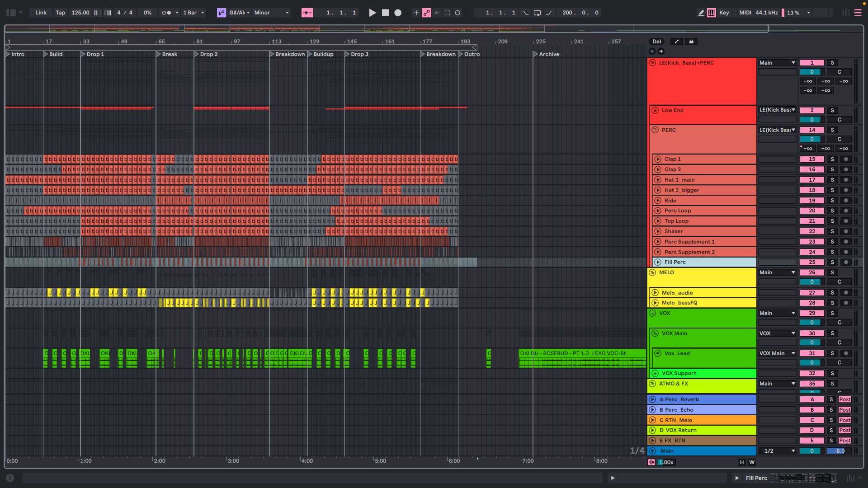This screenshot has width=868, height=488.
Task: Click the Del locator button
Action: 656,42
